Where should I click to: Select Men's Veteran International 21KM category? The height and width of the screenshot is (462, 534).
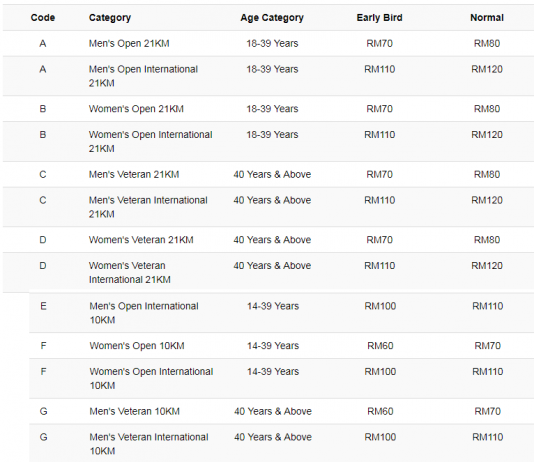(x=148, y=207)
